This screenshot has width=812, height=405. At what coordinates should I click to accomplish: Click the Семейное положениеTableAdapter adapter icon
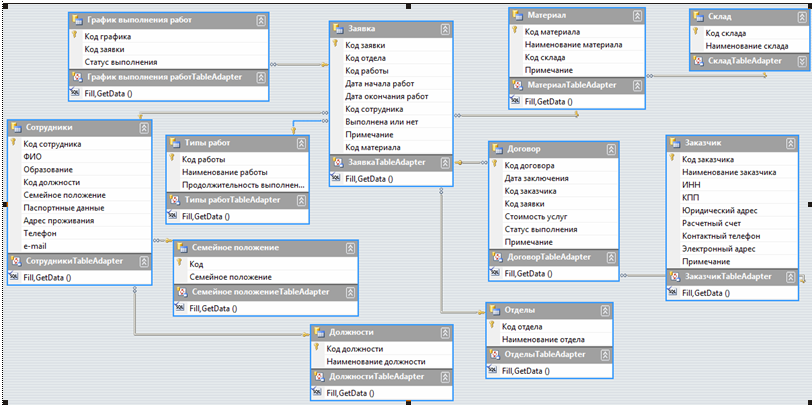tap(181, 292)
